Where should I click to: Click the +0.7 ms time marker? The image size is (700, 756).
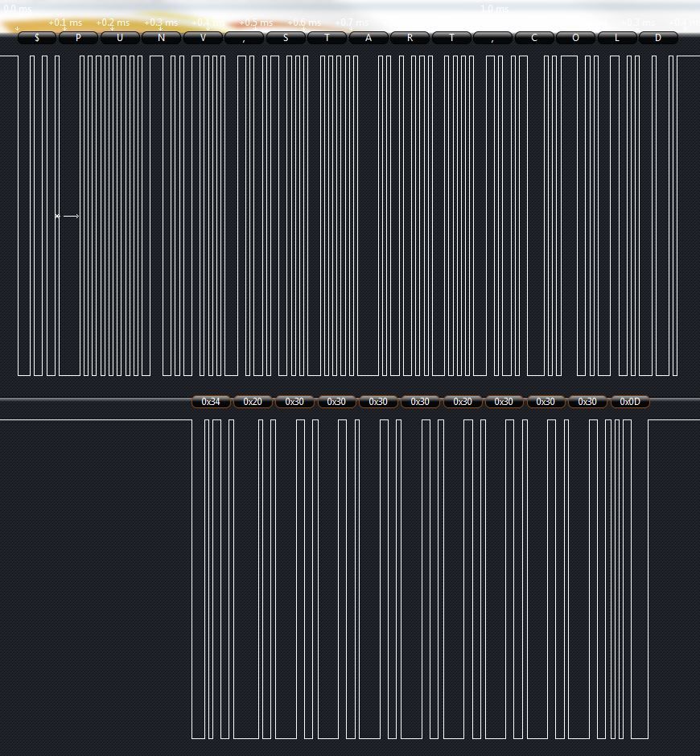(x=352, y=23)
